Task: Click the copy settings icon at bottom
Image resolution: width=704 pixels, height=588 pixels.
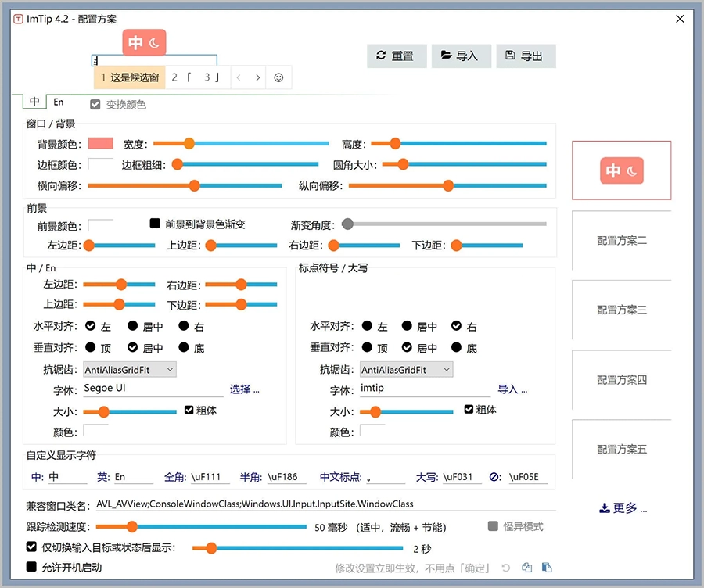Action: point(527,568)
